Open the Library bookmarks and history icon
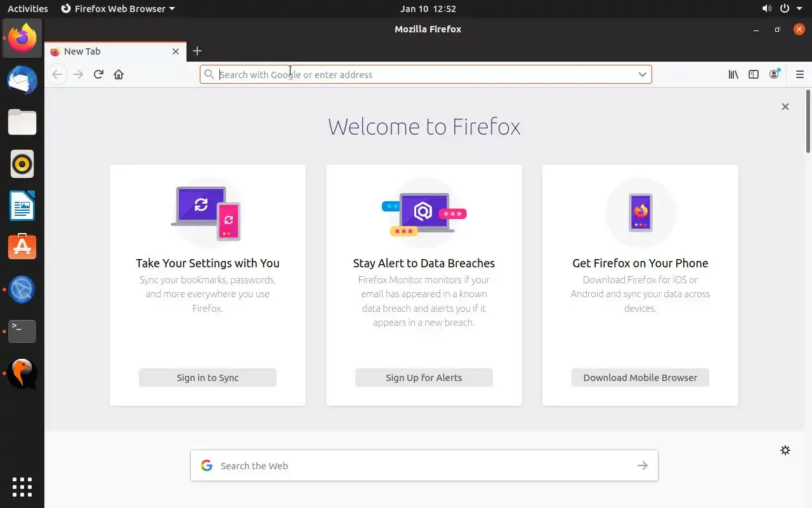 click(733, 74)
